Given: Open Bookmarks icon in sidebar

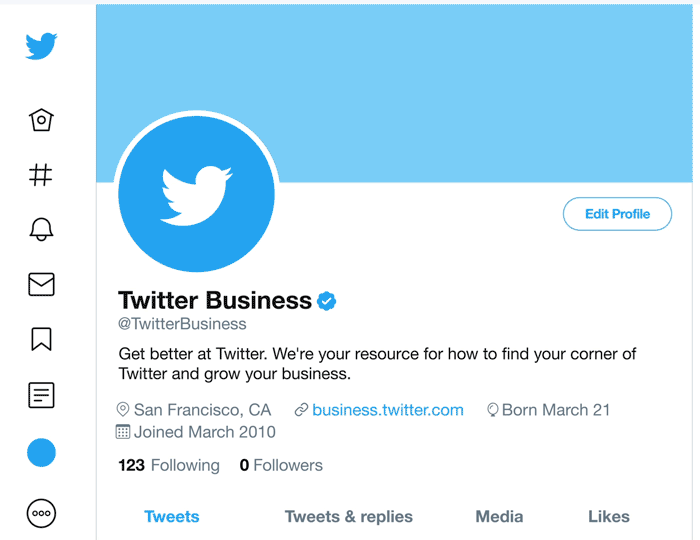Looking at the screenshot, I should click(x=41, y=340).
